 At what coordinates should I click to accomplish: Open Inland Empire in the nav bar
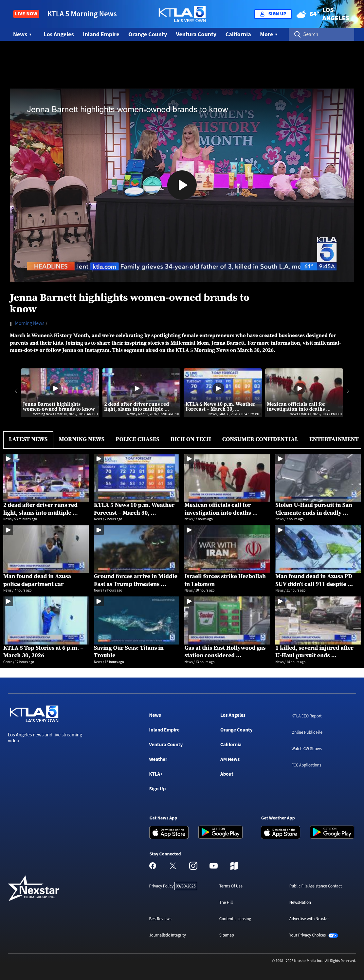click(101, 34)
